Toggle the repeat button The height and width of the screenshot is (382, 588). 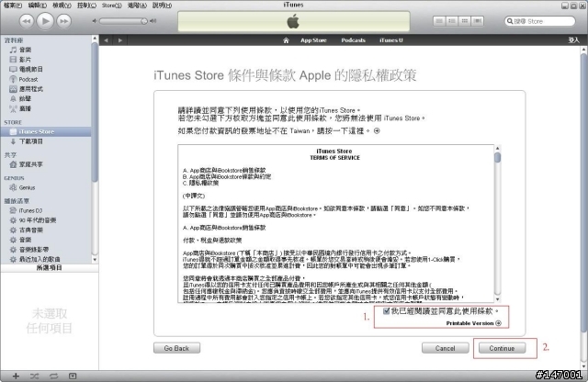53,376
